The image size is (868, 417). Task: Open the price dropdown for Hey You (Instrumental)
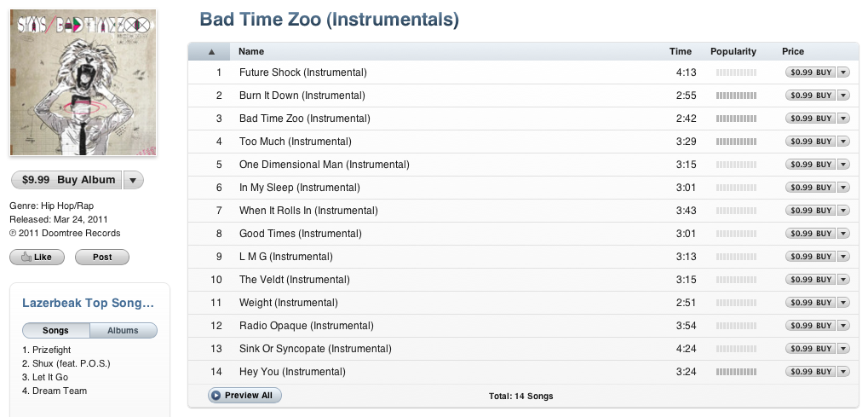pyautogui.click(x=843, y=372)
